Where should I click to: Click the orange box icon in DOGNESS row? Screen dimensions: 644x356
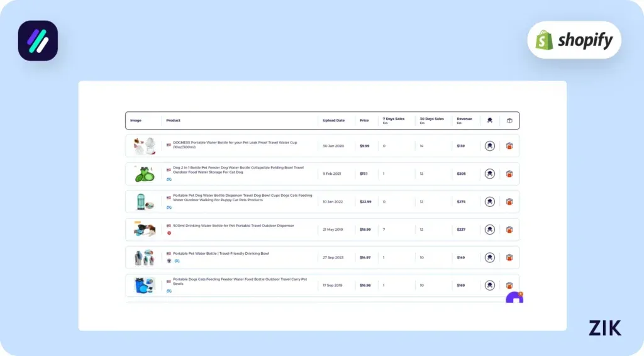(x=509, y=146)
